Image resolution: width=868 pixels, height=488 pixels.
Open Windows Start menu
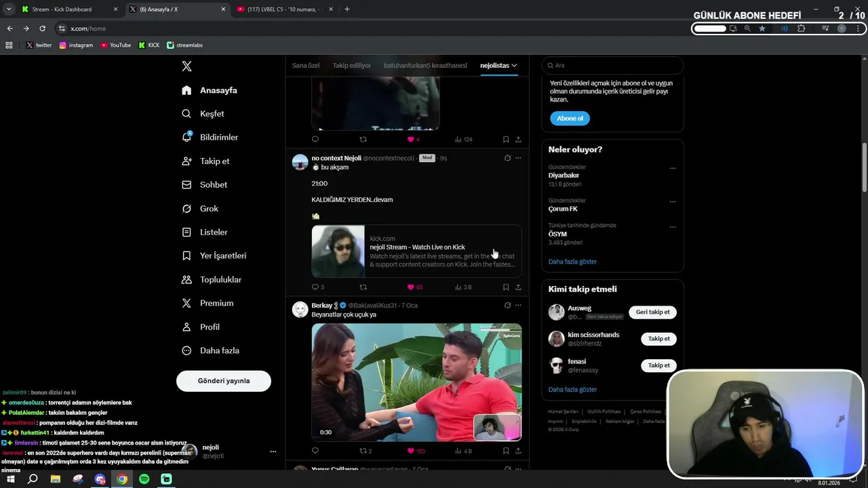click(11, 479)
